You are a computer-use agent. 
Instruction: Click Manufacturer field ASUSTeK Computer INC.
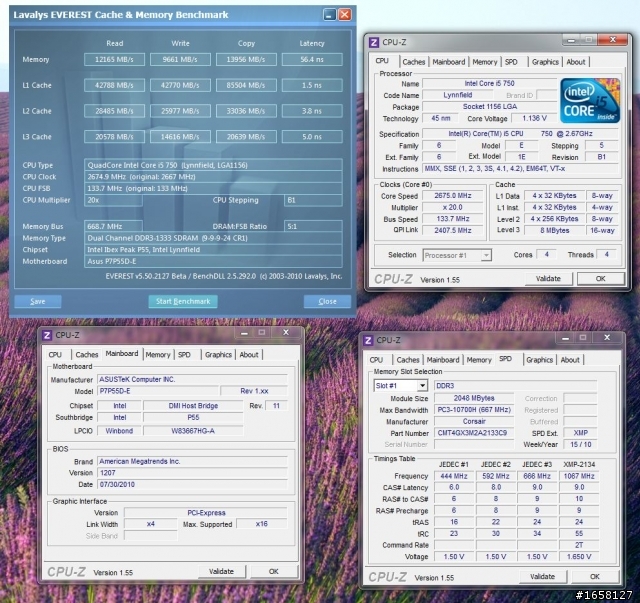click(192, 379)
